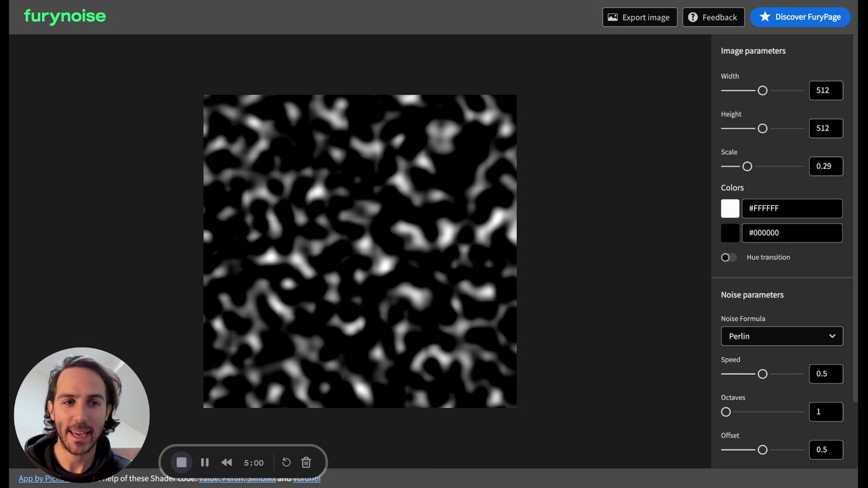Click the Width slider handle
Viewport: 868px width, 488px height.
click(762, 90)
